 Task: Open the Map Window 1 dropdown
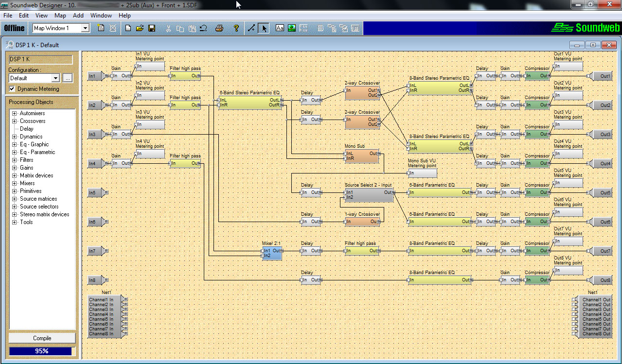click(x=86, y=28)
